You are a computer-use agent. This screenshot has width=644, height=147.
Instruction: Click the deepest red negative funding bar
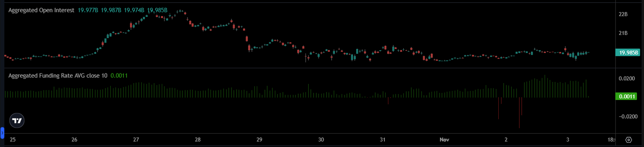(519, 112)
